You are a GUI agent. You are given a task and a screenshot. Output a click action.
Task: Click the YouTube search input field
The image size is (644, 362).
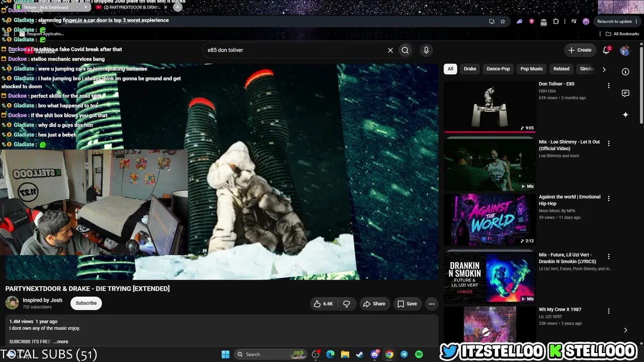pos(295,50)
